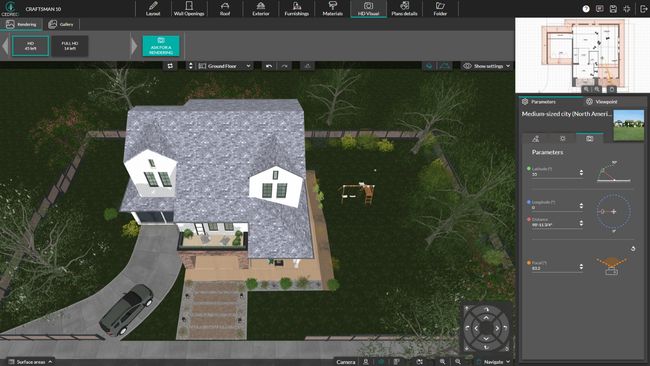Go to the Exterior step

coord(261,9)
